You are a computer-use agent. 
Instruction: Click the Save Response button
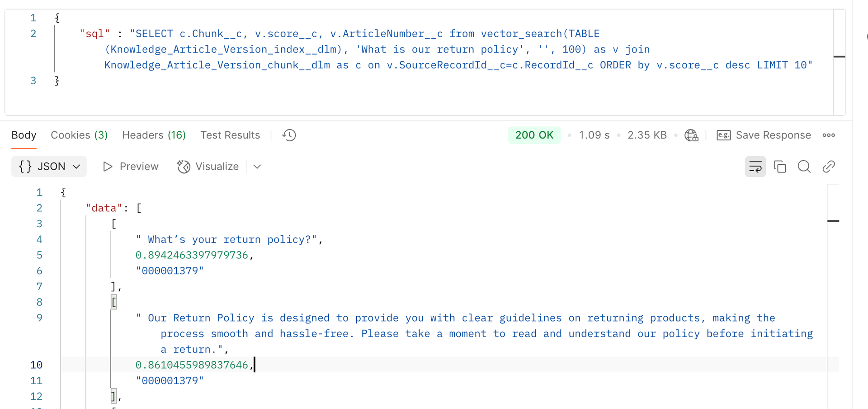pyautogui.click(x=764, y=135)
